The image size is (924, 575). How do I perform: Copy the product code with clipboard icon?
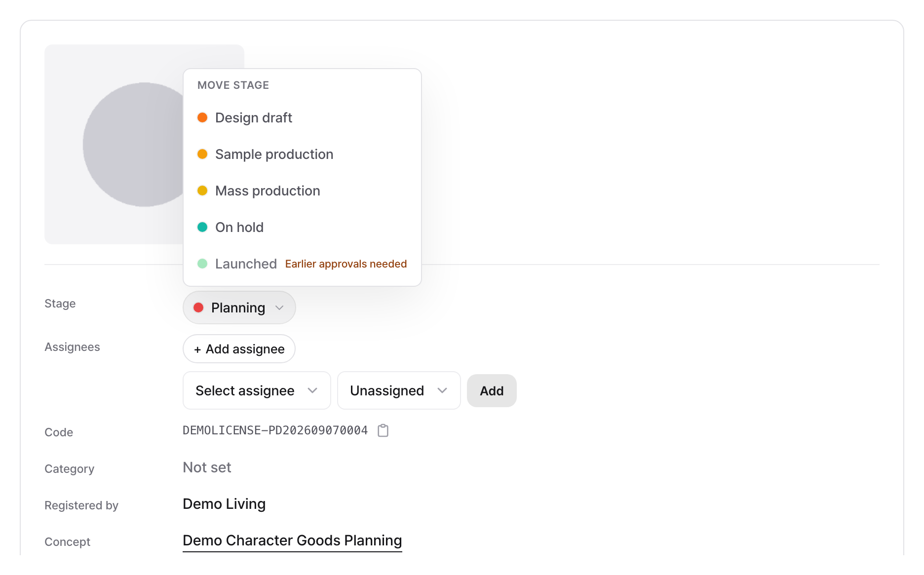pos(383,430)
